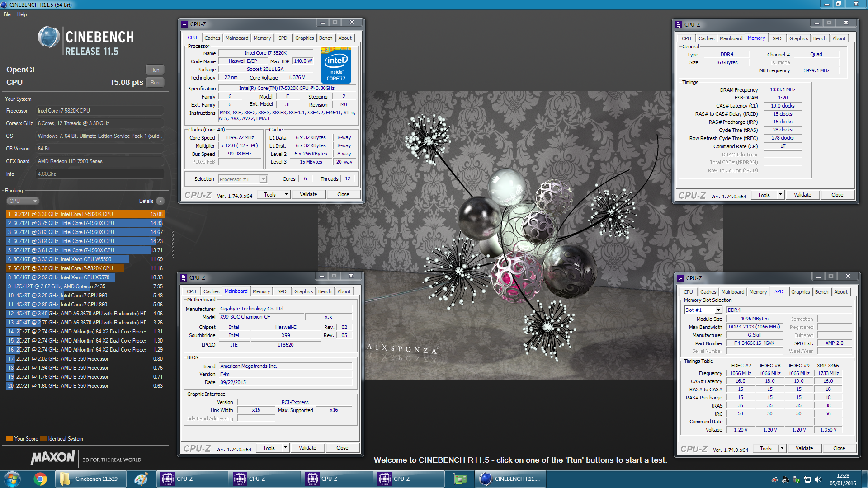Screen dimensions: 868x488
Task: Click Part Number F4-3466C16-4GVK
Action: pyautogui.click(x=754, y=343)
